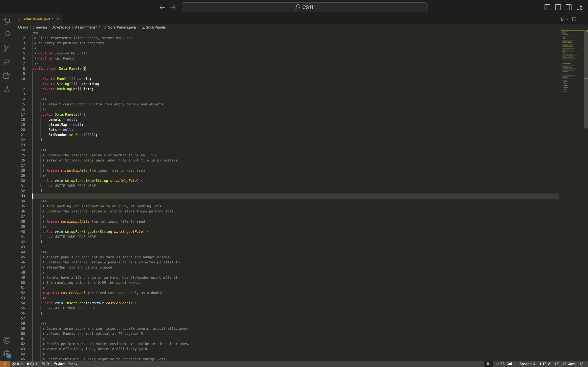Toggle the secondary side bar layout button
The image size is (588, 367).
(569, 7)
